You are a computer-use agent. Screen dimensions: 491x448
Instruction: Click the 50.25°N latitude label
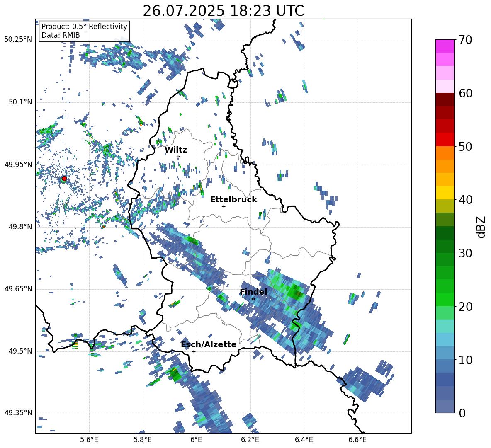(18, 40)
